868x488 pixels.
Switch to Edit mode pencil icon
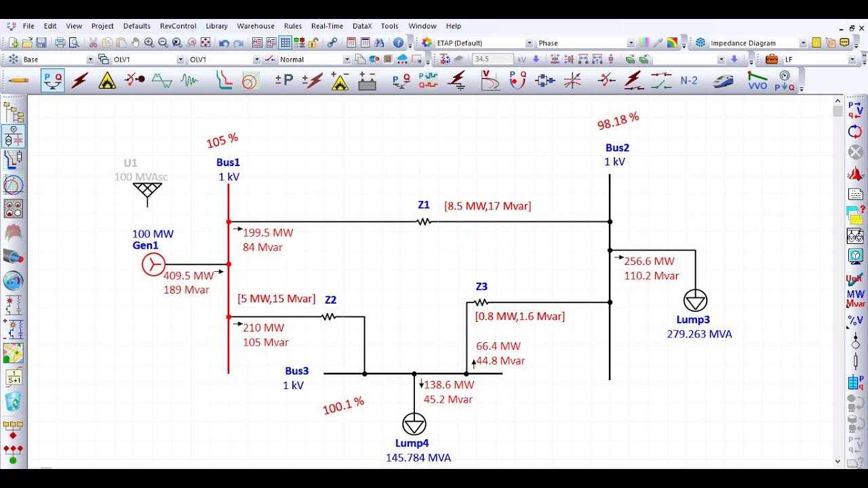[18, 81]
